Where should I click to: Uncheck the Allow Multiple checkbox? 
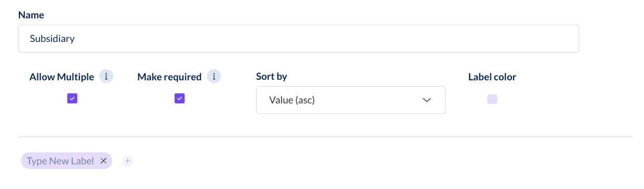73,98
